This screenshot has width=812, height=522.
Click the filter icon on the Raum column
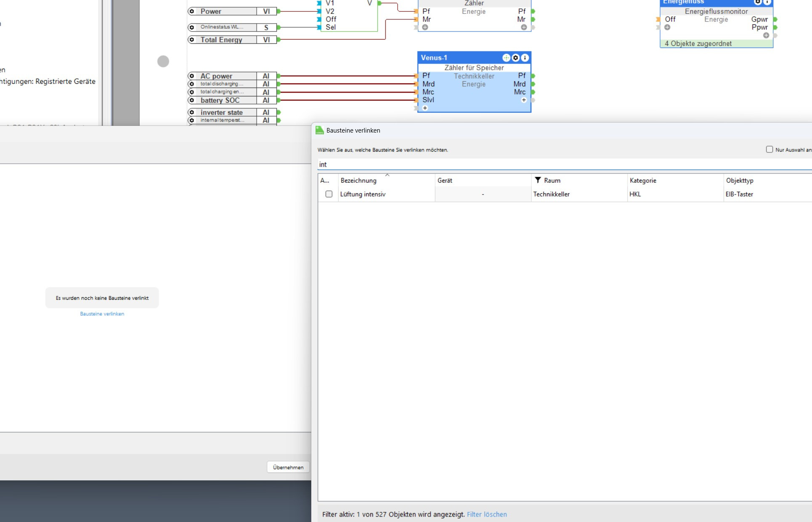(x=538, y=180)
